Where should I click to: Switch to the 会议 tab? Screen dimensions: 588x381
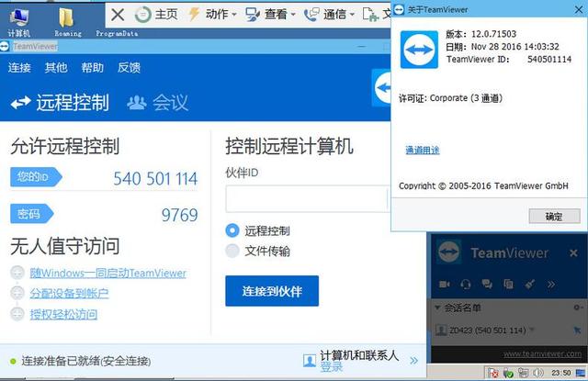point(157,102)
